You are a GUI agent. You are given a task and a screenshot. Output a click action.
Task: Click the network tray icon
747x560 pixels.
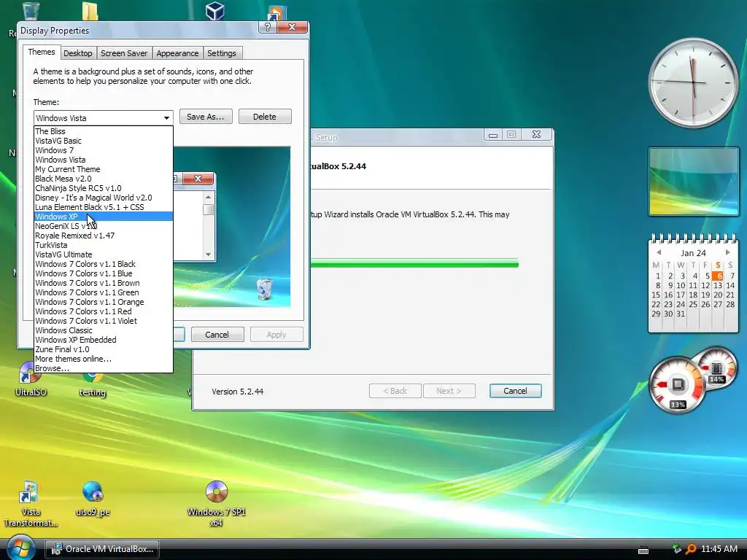676,549
